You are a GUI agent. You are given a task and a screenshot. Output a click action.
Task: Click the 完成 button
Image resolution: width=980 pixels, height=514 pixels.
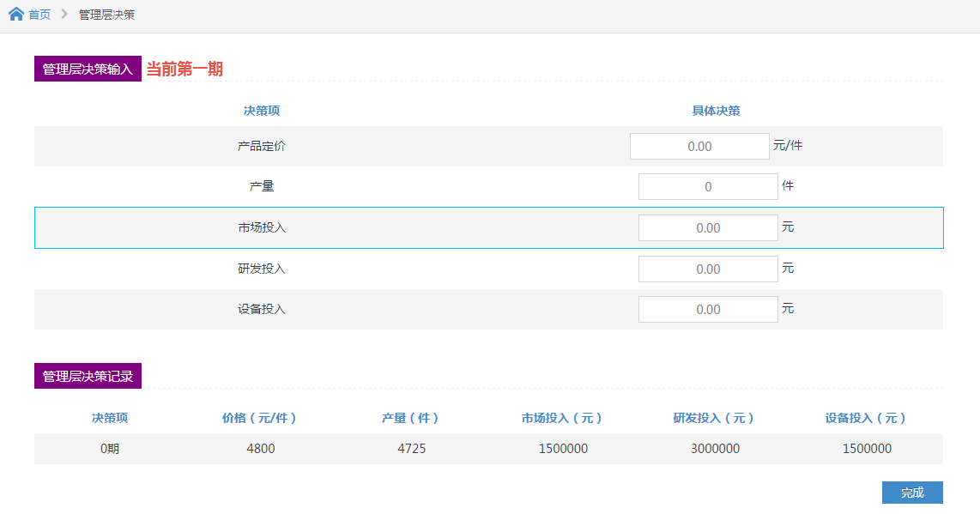click(912, 493)
